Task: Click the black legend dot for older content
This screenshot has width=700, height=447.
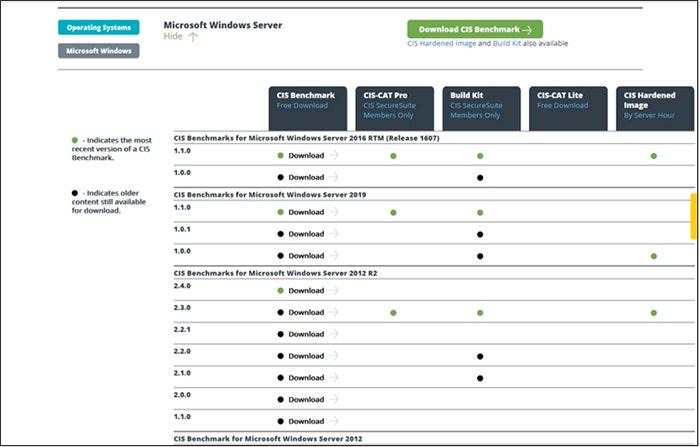Action: pyautogui.click(x=75, y=193)
